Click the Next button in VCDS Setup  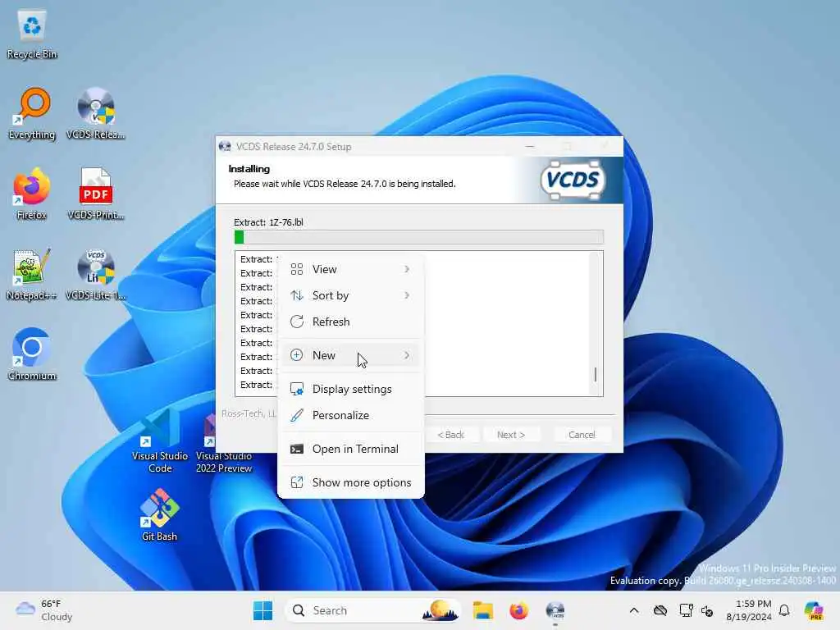tap(510, 435)
